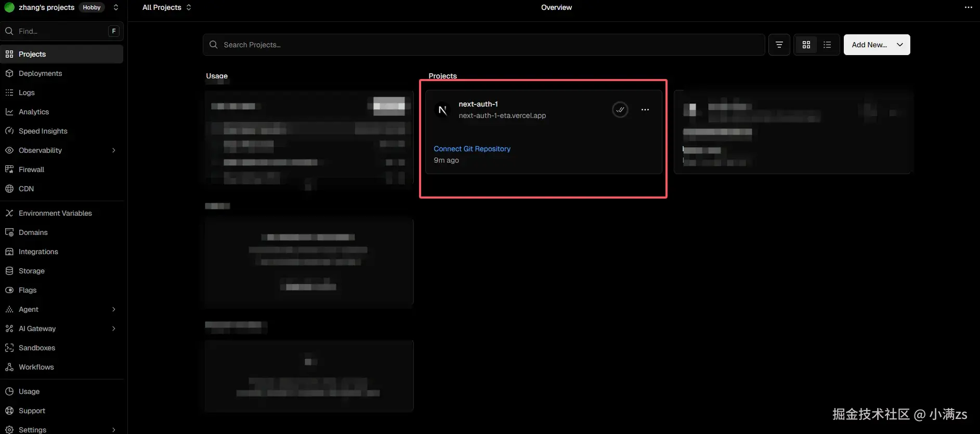Open the top-right three-dot menu
980x434 pixels.
point(968,7)
